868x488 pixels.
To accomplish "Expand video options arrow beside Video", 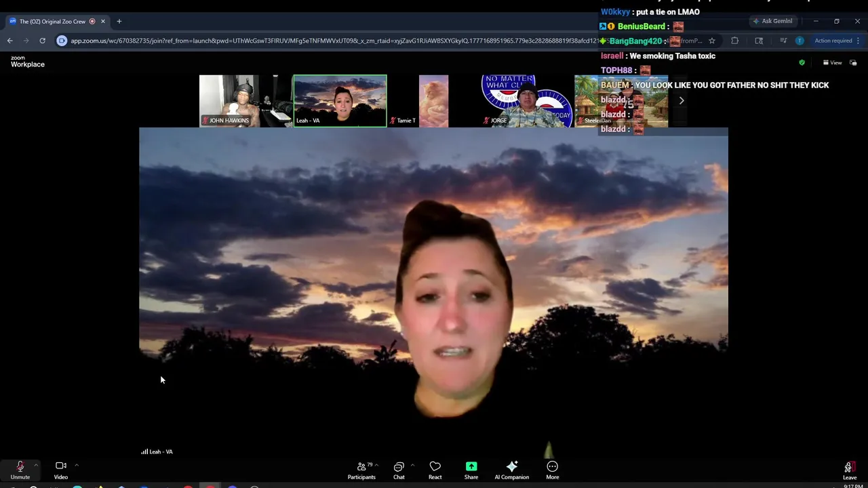I will pyautogui.click(x=77, y=465).
